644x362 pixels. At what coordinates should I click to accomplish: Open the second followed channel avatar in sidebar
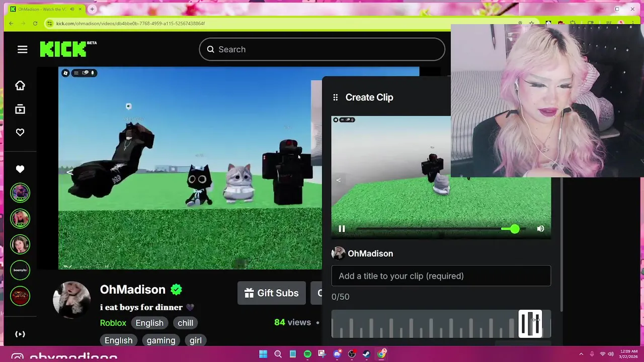(x=20, y=218)
